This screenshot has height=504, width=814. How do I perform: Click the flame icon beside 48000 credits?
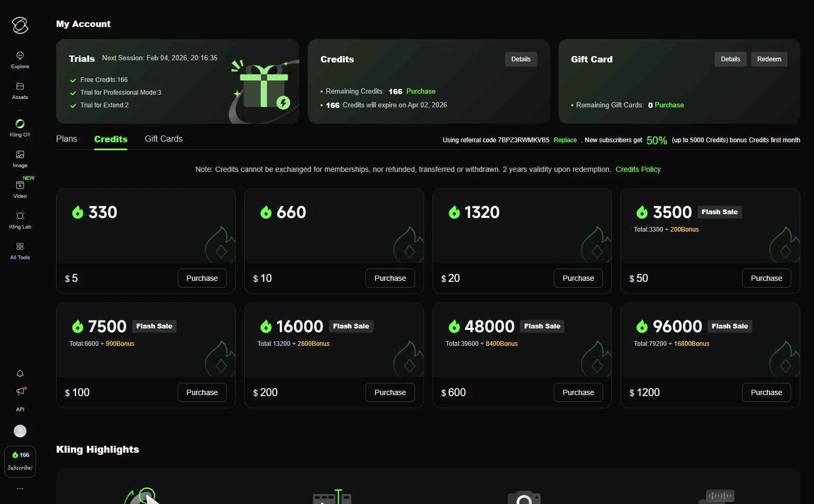click(454, 327)
